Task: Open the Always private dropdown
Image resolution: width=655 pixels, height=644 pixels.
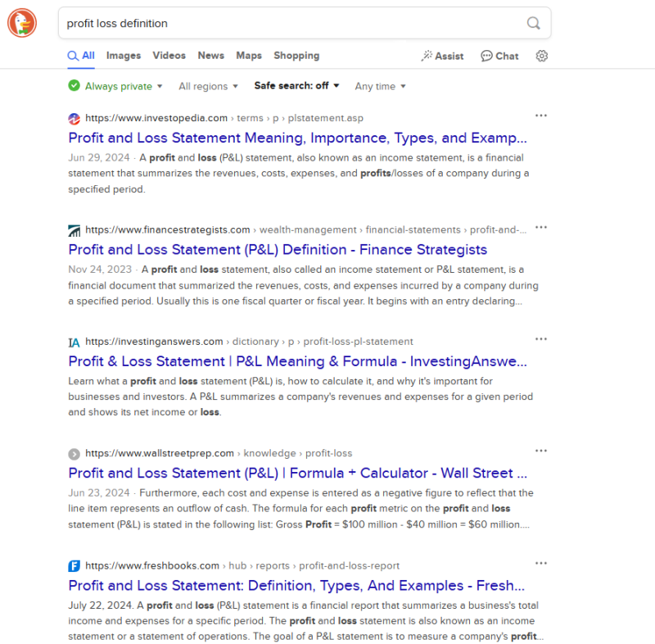Action: tap(124, 86)
